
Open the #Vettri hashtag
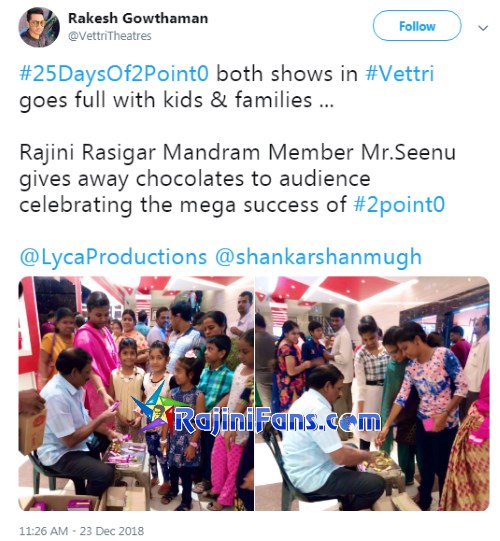[400, 73]
